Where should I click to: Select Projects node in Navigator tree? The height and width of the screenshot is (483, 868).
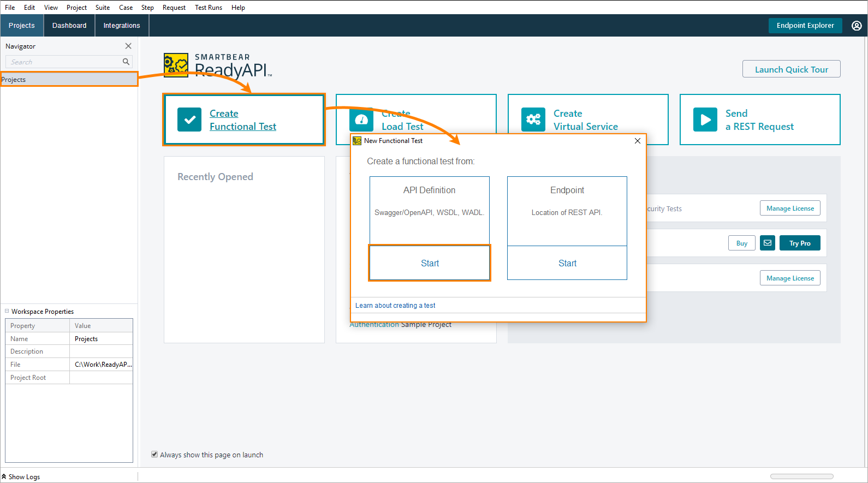click(69, 80)
